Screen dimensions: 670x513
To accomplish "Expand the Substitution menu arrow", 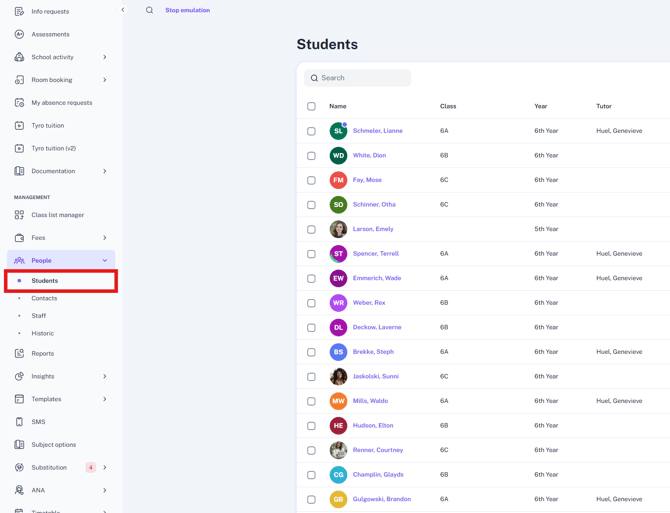I will pos(105,467).
